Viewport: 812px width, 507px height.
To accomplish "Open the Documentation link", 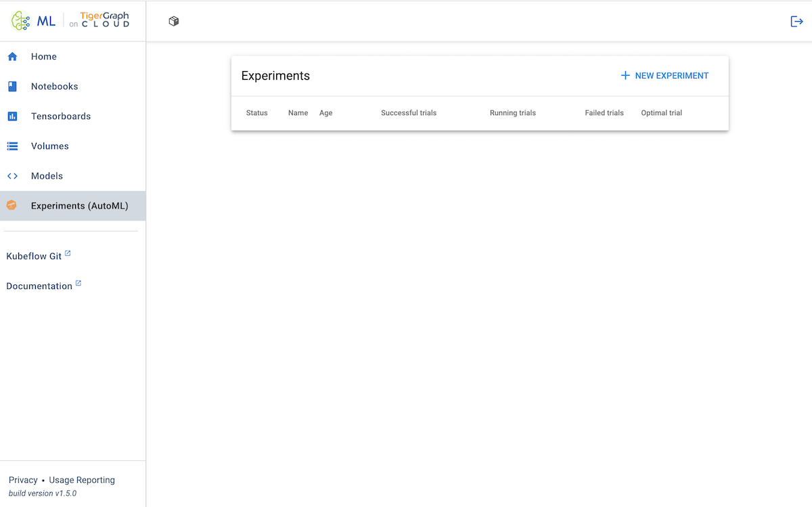I will click(39, 286).
